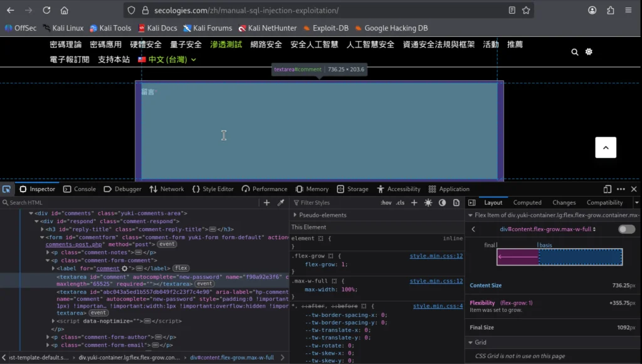Expand the comment-form-author paragraph node
This screenshot has height=364, width=642.
point(48,337)
